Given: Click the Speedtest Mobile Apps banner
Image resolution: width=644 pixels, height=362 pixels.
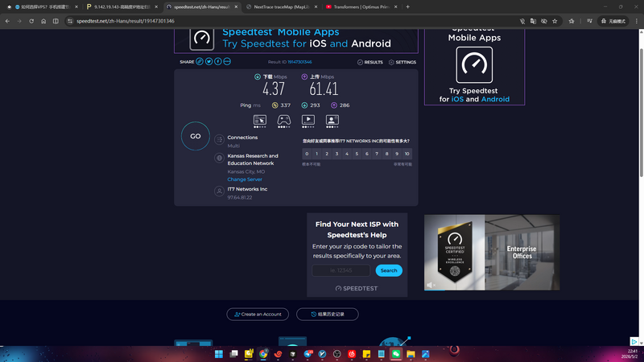Looking at the screenshot, I should pos(296,40).
